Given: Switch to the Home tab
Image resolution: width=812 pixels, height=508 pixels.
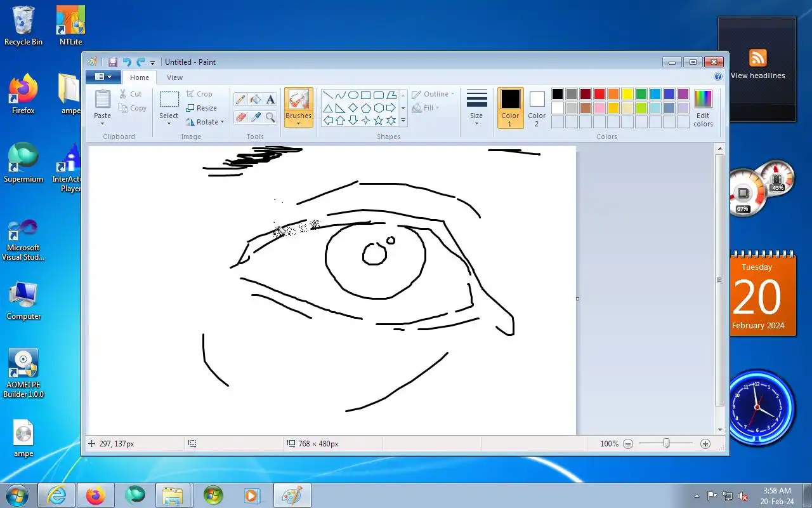Looking at the screenshot, I should coord(140,77).
